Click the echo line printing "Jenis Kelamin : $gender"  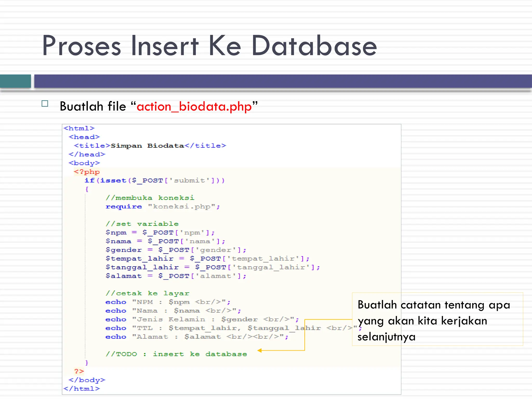pyautogui.click(x=202, y=319)
